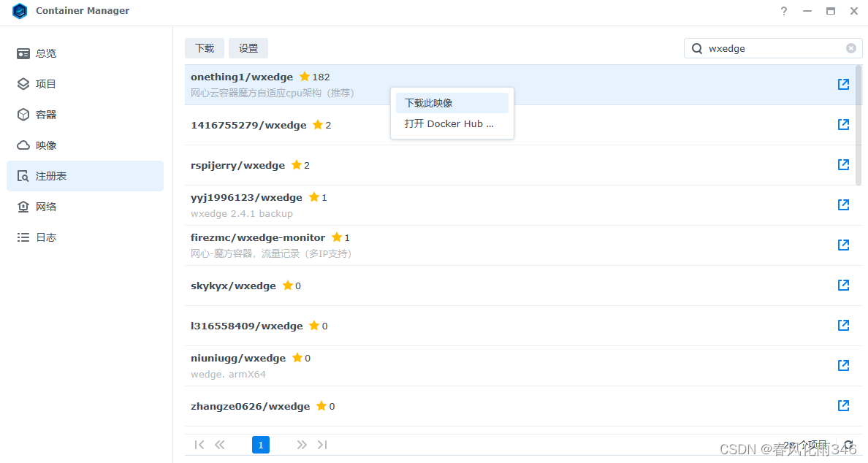Go to the next page
This screenshot has height=463, width=868.
click(302, 445)
